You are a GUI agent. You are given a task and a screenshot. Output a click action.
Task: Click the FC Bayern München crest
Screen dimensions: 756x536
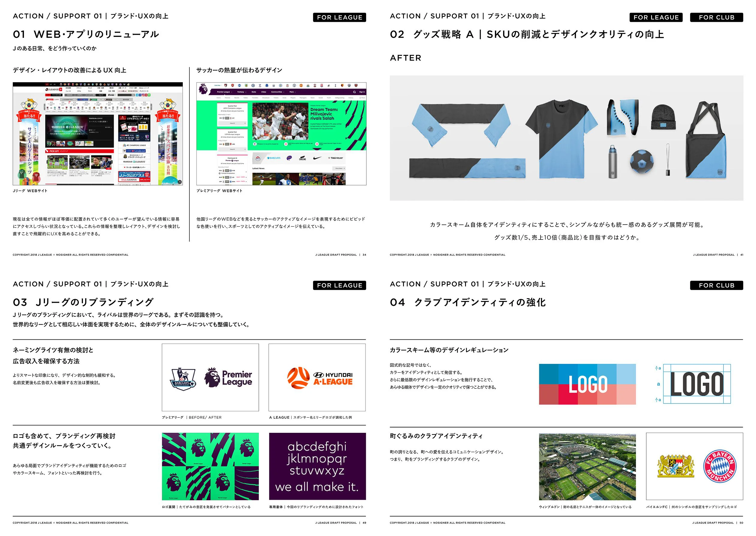(719, 466)
